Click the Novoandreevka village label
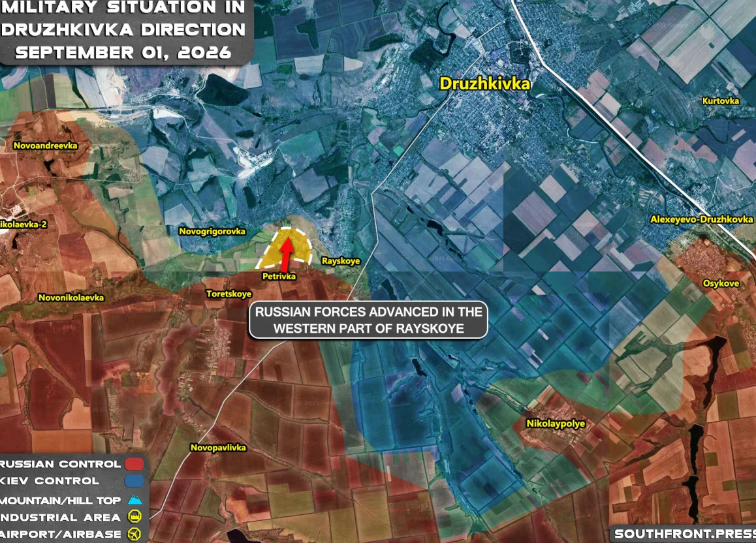 [x=45, y=146]
